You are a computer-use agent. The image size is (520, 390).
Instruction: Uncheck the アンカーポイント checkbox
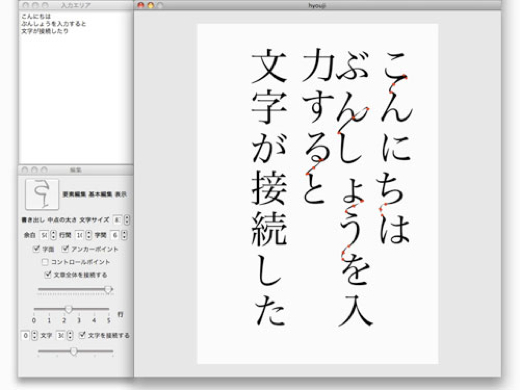65,249
